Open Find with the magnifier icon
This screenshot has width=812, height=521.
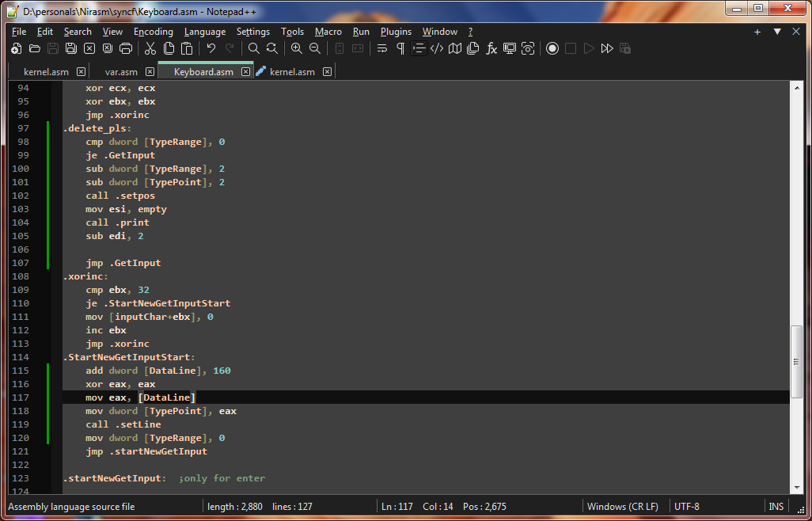tap(254, 48)
